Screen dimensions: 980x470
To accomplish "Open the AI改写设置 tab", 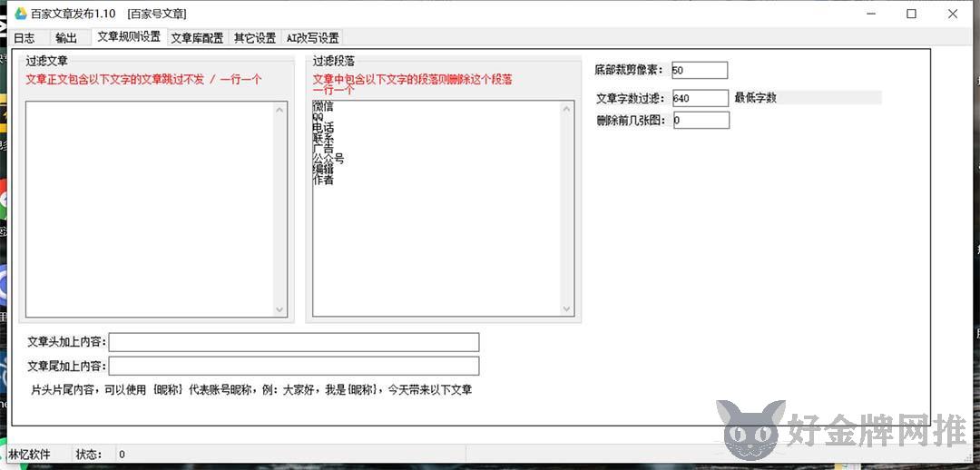I will (312, 37).
